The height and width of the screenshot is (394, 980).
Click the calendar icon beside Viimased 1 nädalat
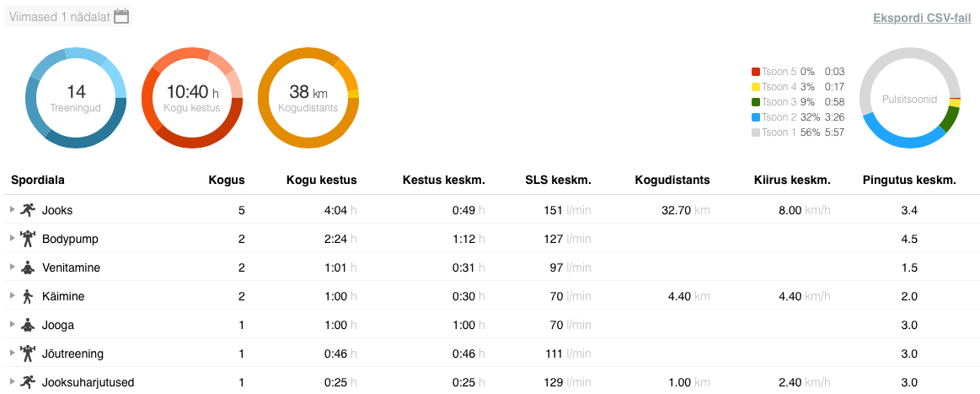coord(121,16)
